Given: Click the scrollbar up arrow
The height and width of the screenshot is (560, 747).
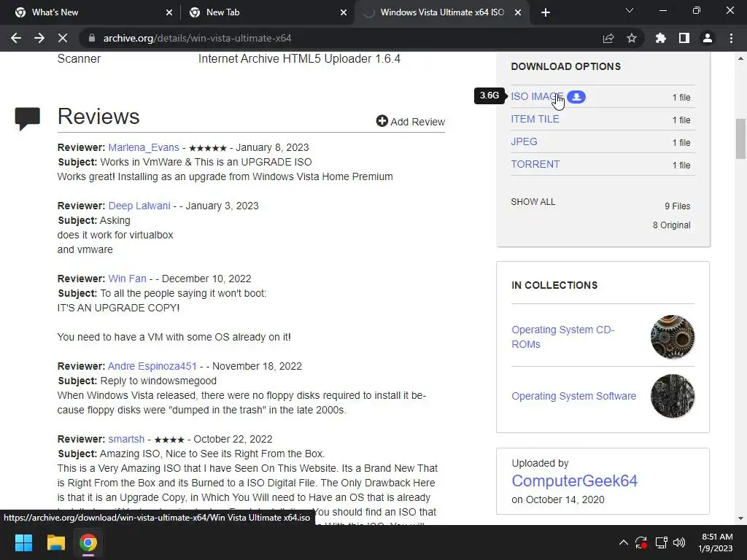Looking at the screenshot, I should [740, 58].
